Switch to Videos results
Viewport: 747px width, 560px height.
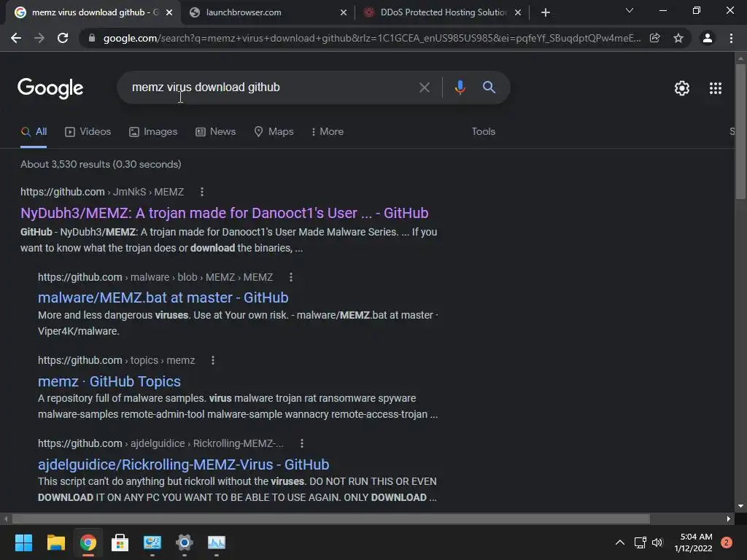(88, 131)
